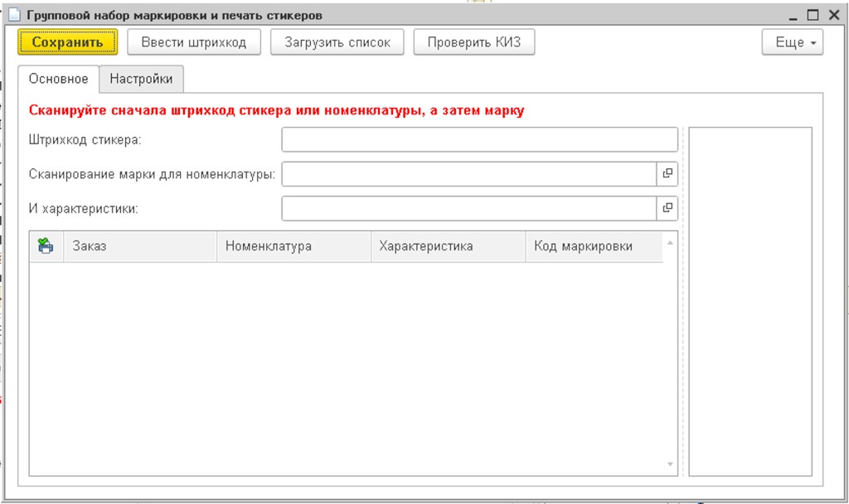Focus the И характеристики input field
The height and width of the screenshot is (504, 849).
click(x=469, y=208)
